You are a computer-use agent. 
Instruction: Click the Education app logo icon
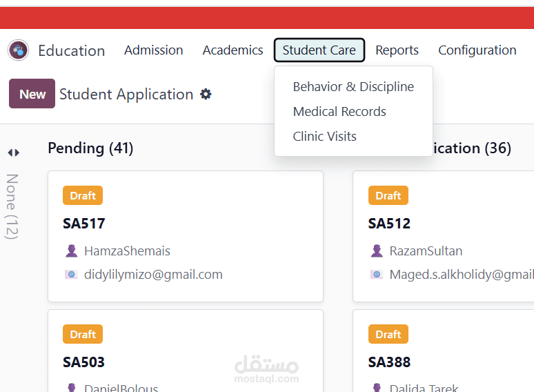click(x=19, y=50)
